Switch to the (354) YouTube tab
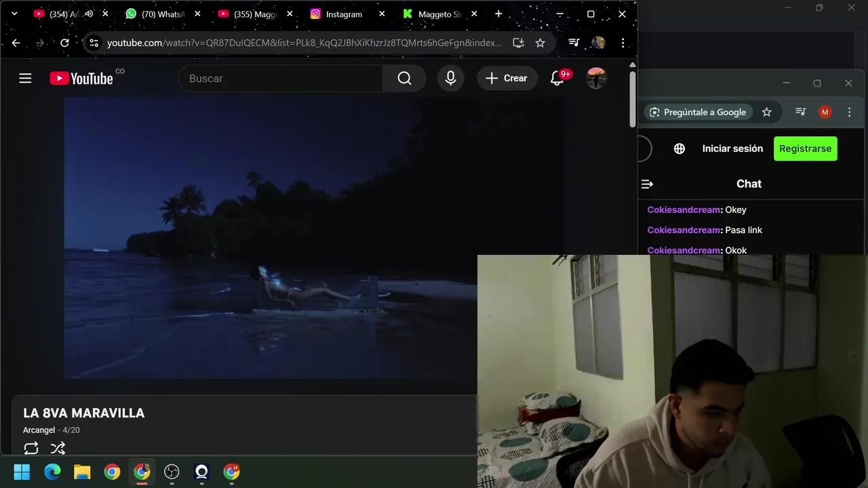Viewport: 868px width, 488px height. (62, 14)
